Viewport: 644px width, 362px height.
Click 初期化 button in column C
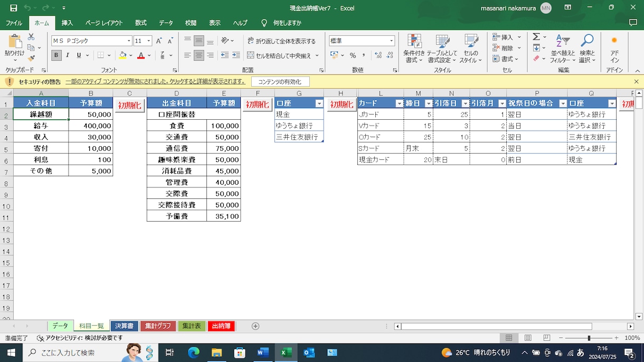click(x=130, y=105)
